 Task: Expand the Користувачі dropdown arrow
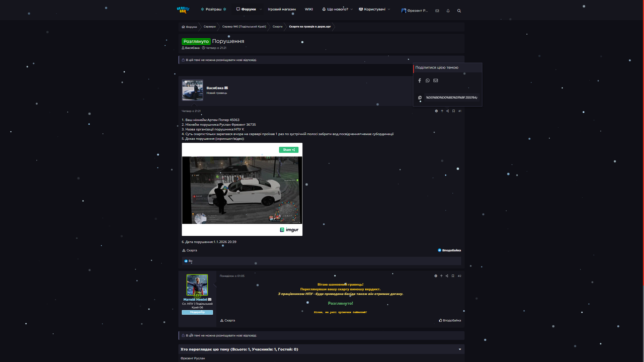[x=389, y=10]
